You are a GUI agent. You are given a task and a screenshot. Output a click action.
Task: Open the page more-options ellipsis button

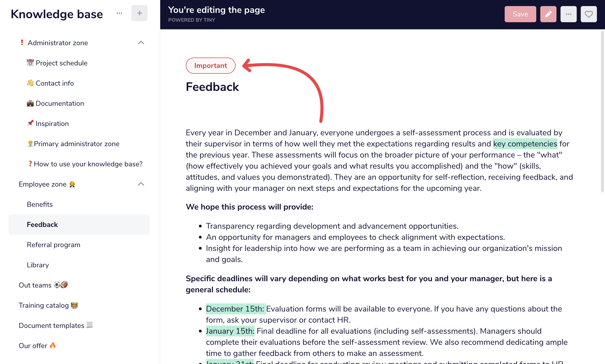point(568,14)
